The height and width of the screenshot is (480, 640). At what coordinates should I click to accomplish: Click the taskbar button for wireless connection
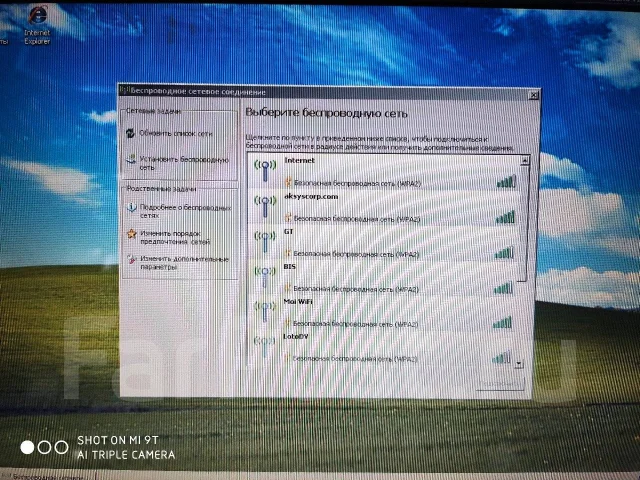[x=48, y=476]
